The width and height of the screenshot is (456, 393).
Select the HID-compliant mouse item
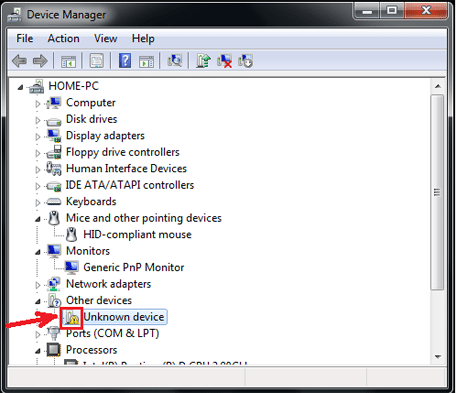tap(137, 234)
